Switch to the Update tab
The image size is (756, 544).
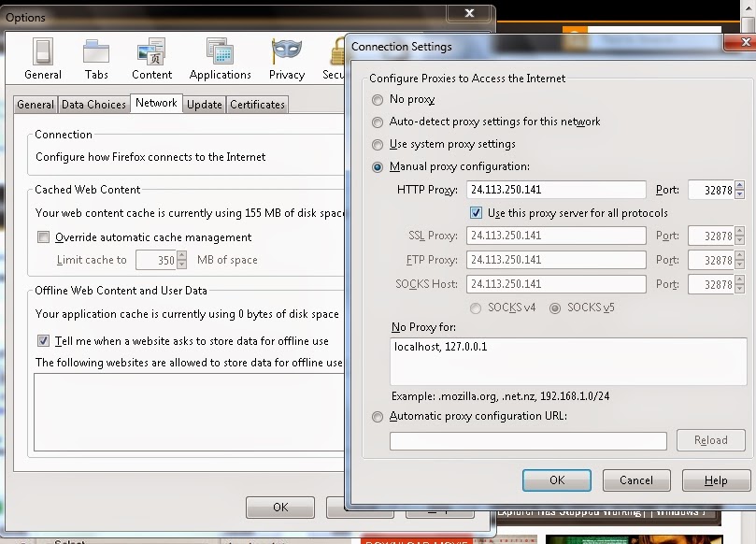coord(205,104)
